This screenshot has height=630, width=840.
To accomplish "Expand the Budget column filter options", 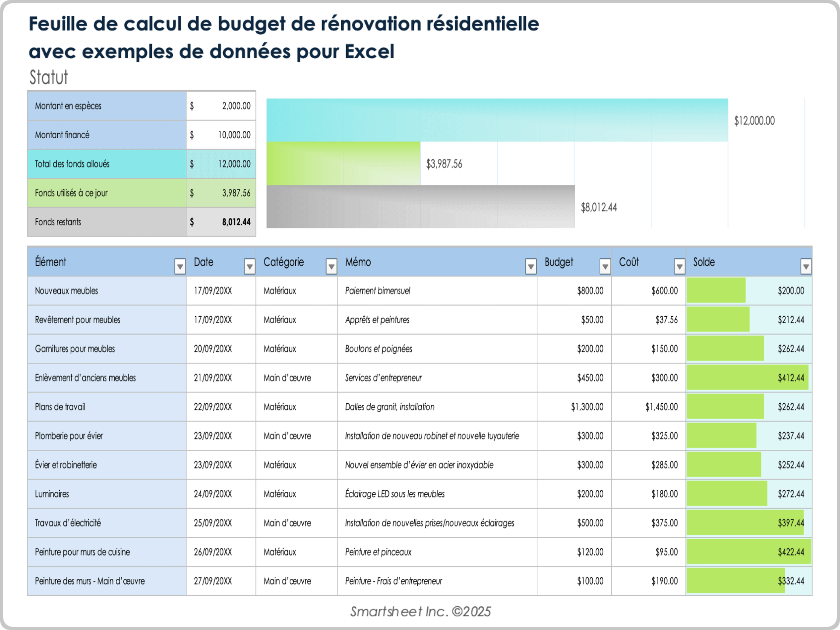I will click(605, 266).
